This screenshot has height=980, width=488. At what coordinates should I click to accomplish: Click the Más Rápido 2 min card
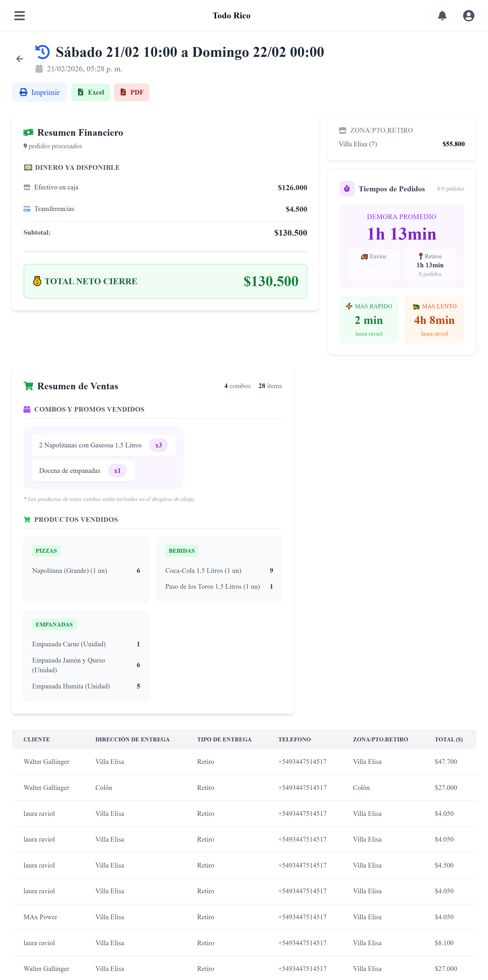coord(369,319)
